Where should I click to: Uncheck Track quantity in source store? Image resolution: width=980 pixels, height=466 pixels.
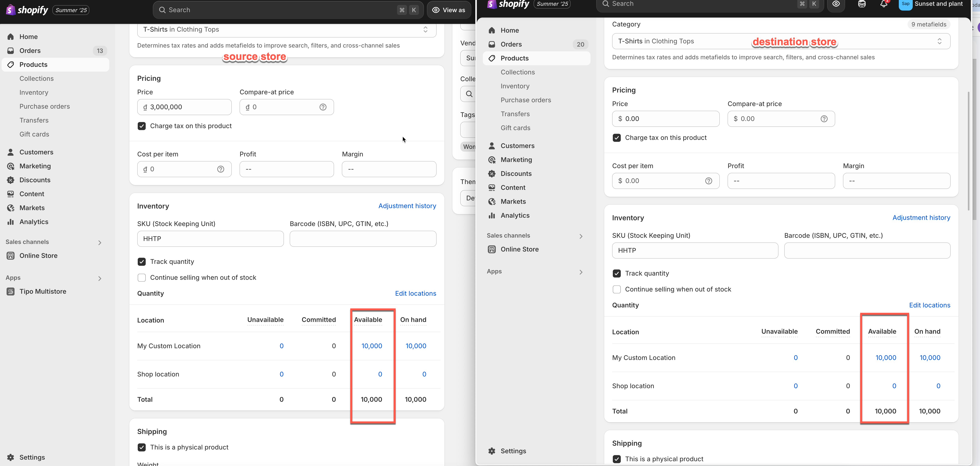click(x=142, y=262)
